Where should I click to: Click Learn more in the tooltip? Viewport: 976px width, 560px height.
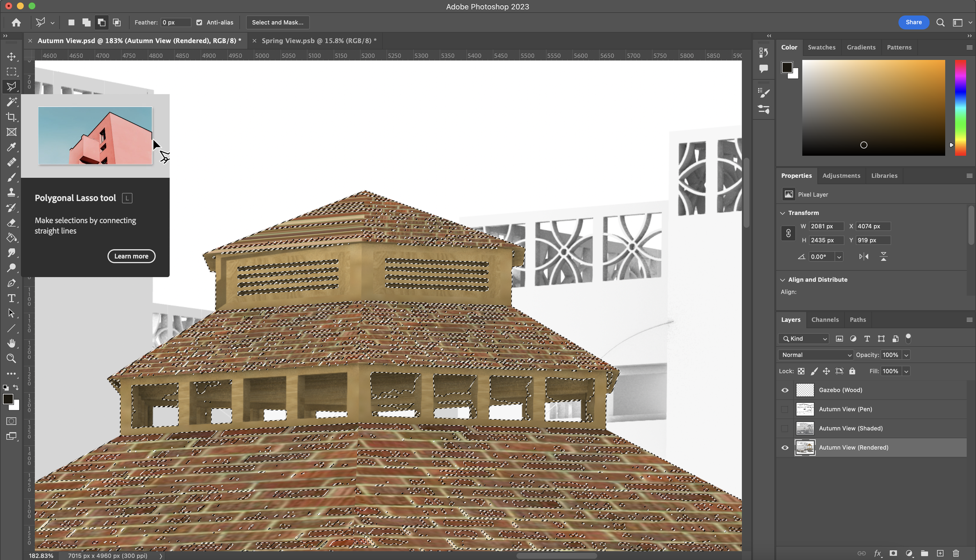[x=132, y=256]
